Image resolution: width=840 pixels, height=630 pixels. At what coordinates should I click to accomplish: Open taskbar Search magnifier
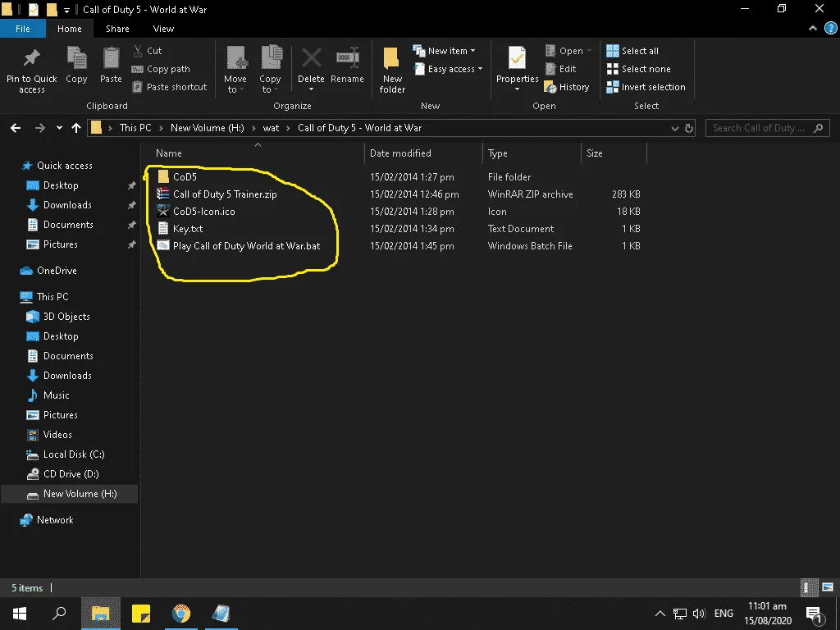tap(59, 614)
